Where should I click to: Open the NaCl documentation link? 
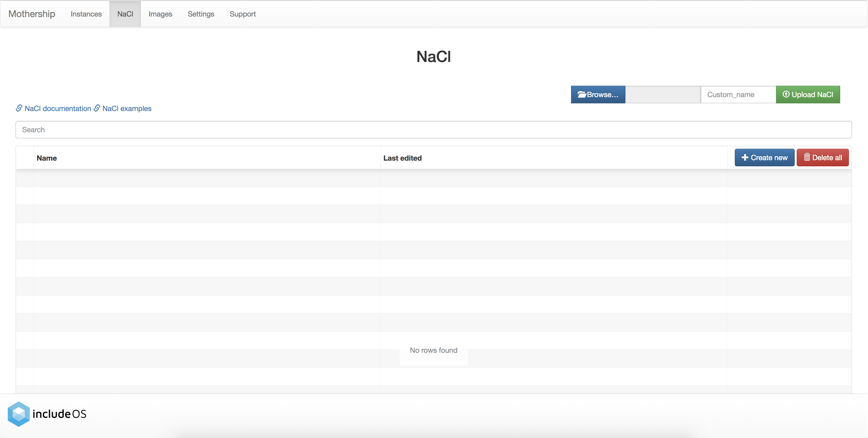point(54,108)
